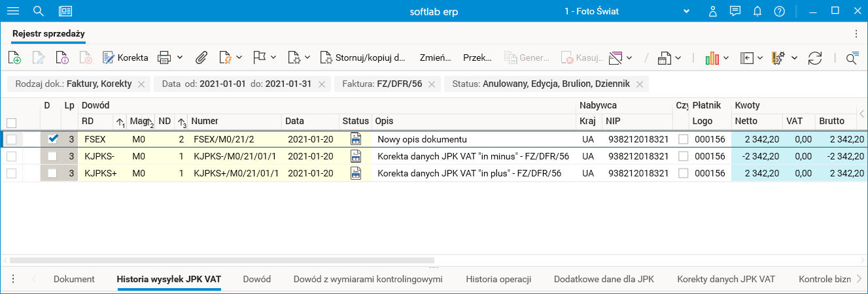Image resolution: width=868 pixels, height=294 pixels.
Task: Open dropdown arrow beside the printer icon
Action: point(180,57)
